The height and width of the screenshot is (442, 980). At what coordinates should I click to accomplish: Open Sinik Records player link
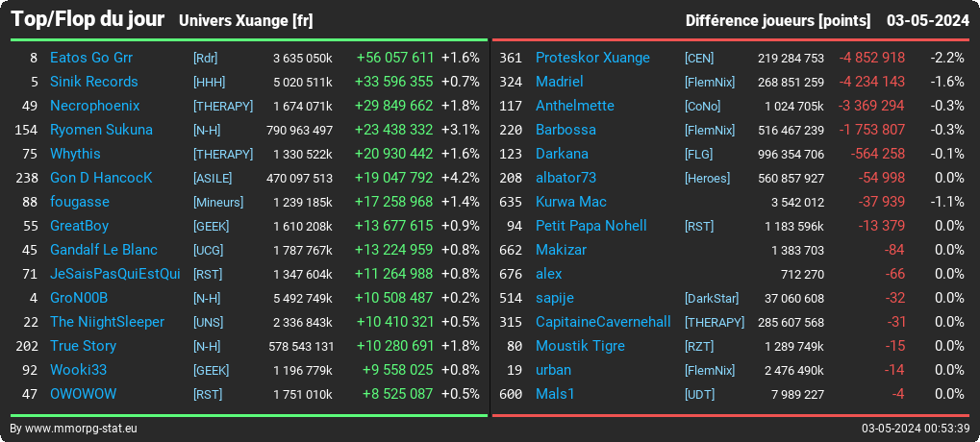coord(93,82)
